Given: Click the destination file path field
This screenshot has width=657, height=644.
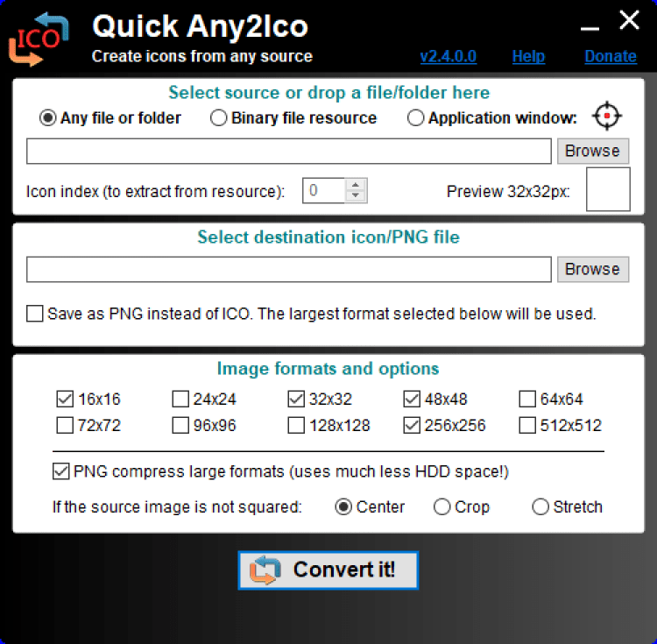Looking at the screenshot, I should click(289, 270).
